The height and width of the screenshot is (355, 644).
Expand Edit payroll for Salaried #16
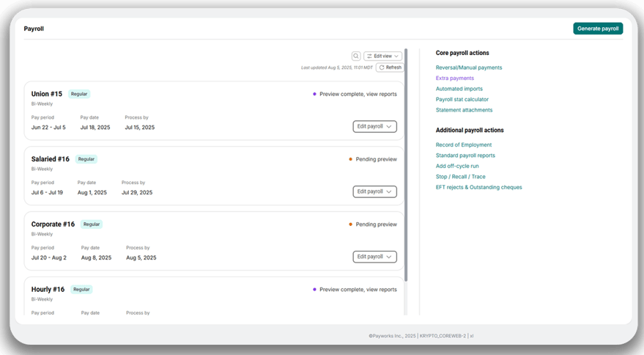click(x=374, y=191)
